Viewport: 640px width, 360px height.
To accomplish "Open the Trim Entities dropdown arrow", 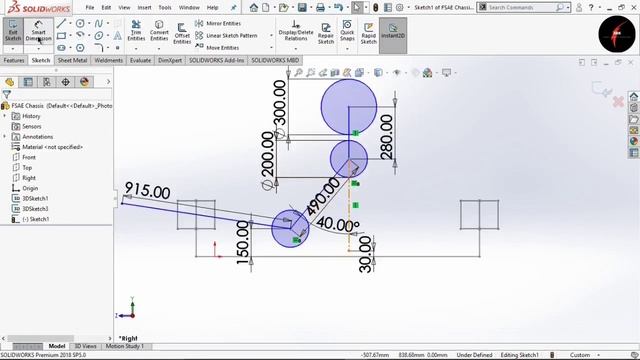I will pos(136,49).
